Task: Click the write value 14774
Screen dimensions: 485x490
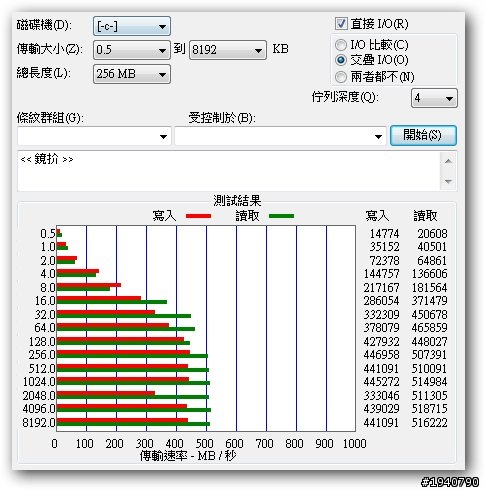Action: click(384, 234)
